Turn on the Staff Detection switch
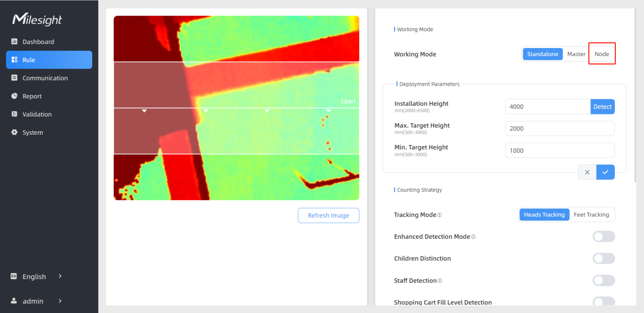644x313 pixels. pyautogui.click(x=604, y=281)
